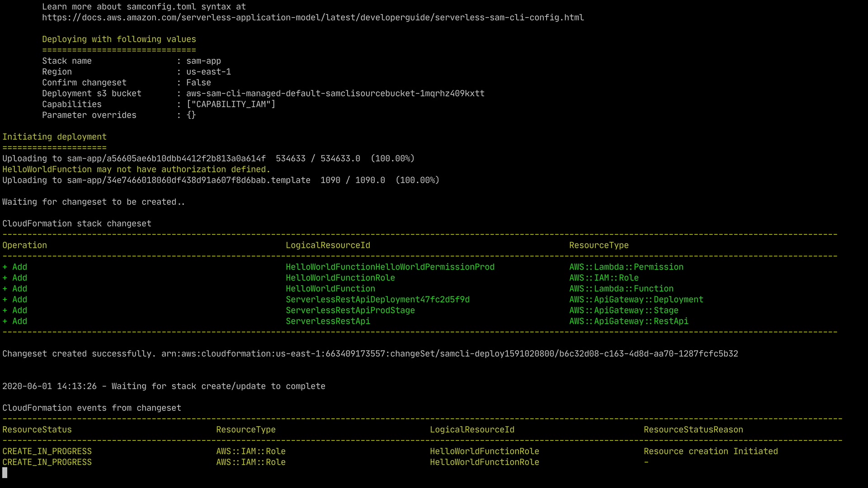
Task: Click the Operation column header
Action: click(24, 245)
